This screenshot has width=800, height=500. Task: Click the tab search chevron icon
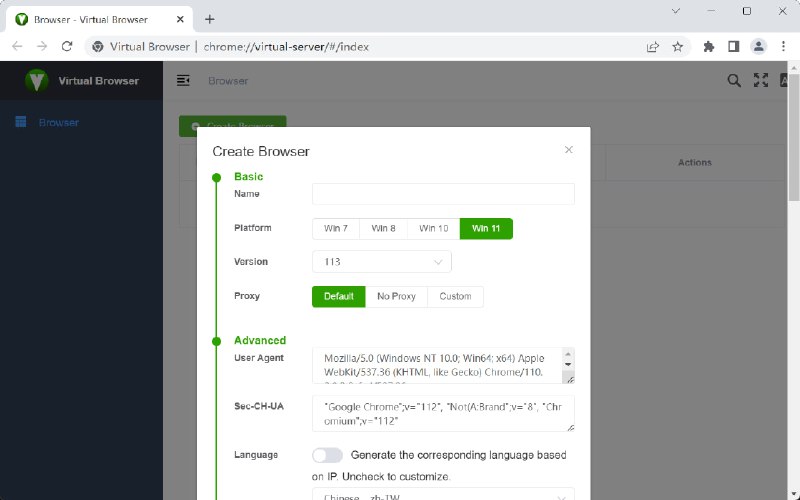[676, 11]
